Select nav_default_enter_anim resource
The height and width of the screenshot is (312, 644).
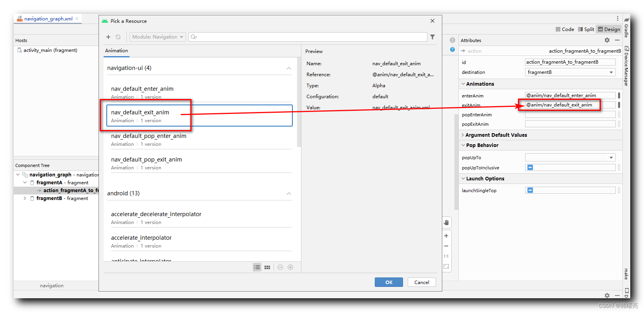pos(199,92)
